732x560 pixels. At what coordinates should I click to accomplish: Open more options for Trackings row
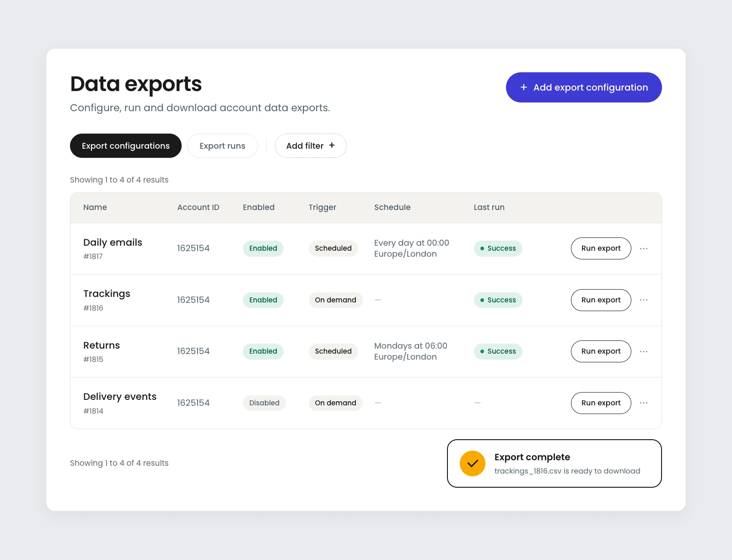coord(644,300)
